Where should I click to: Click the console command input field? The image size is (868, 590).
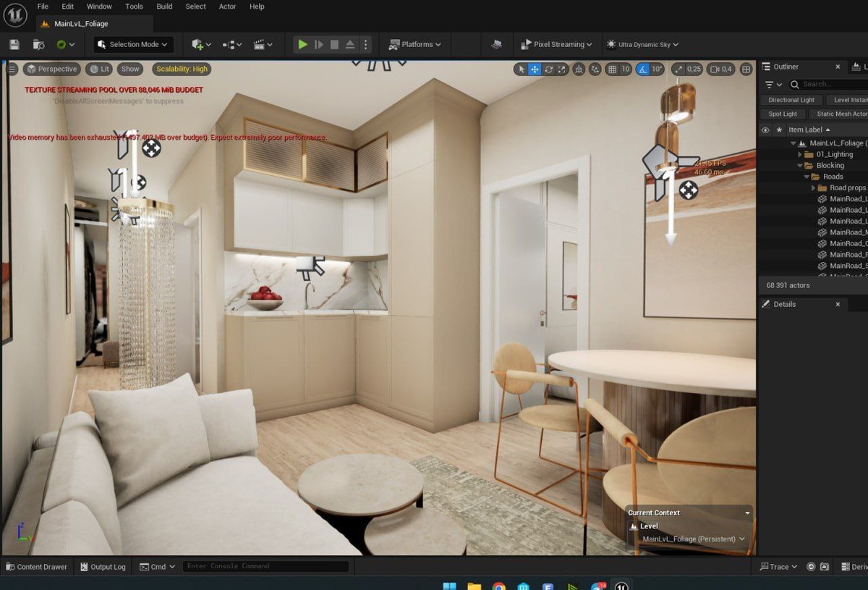[265, 566]
